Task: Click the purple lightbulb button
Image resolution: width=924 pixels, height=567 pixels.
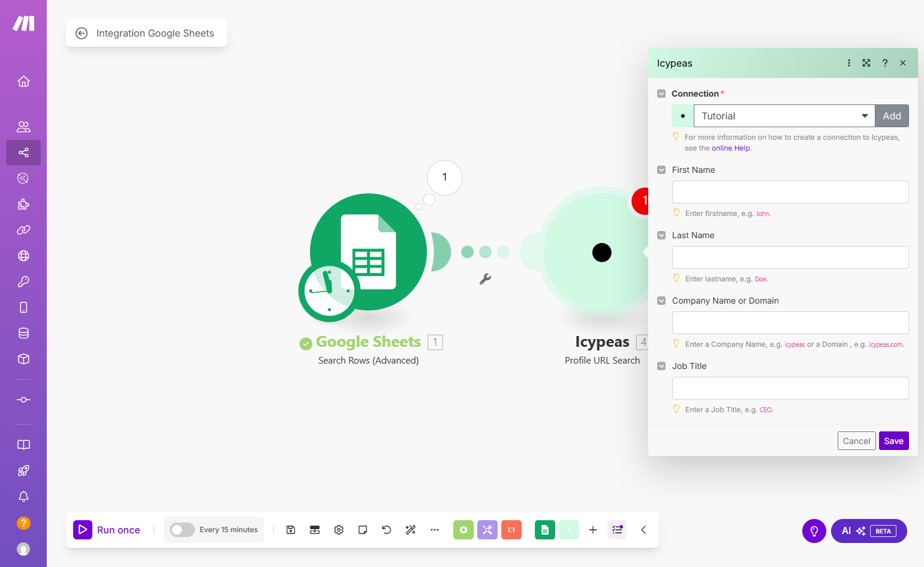Action: (814, 531)
